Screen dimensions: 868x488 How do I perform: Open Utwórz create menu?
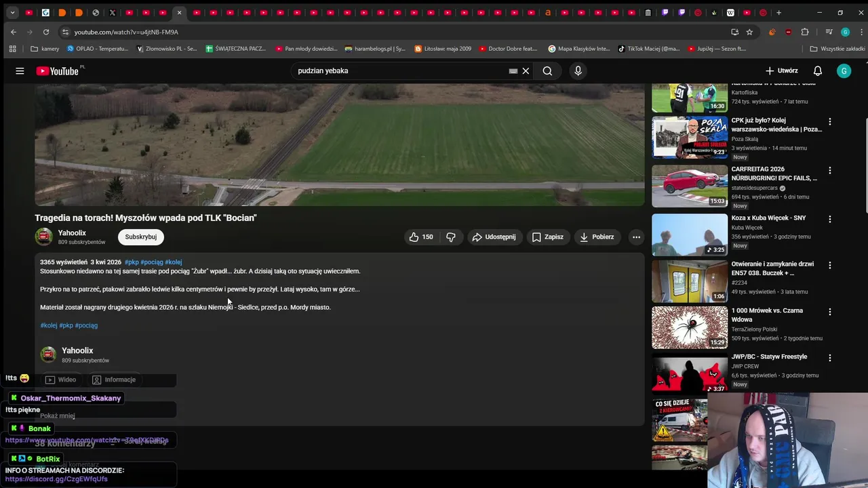click(782, 70)
